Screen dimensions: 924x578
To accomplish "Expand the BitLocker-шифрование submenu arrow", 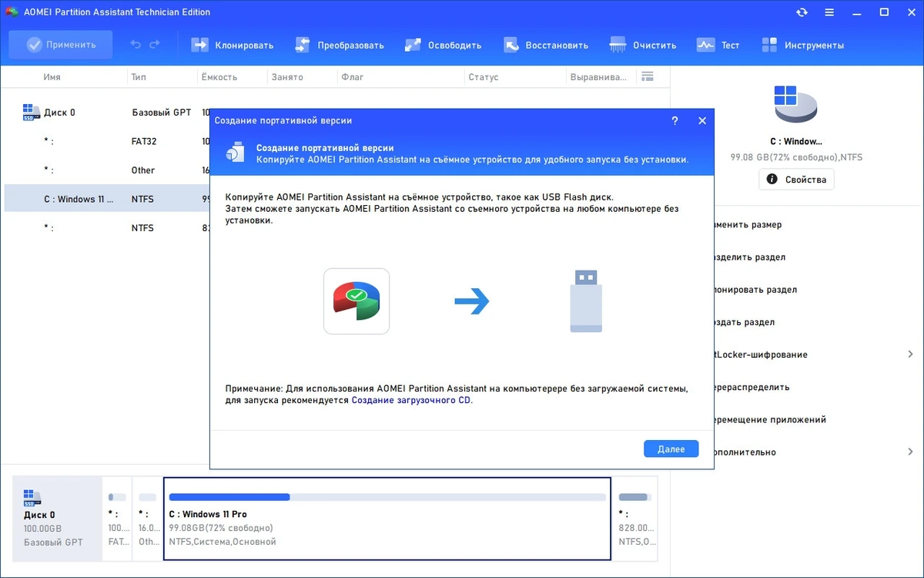I will (x=911, y=355).
